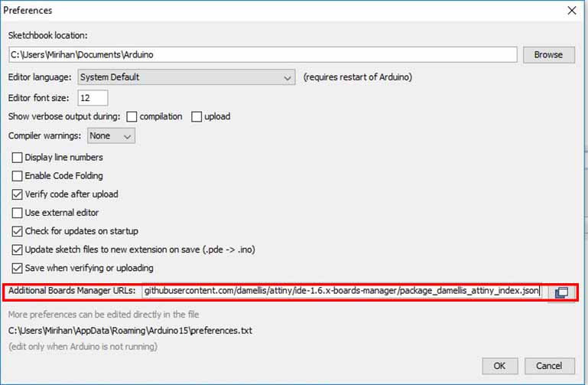This screenshot has width=588, height=385.
Task: Click the preferences.txt file path
Action: tap(130, 331)
